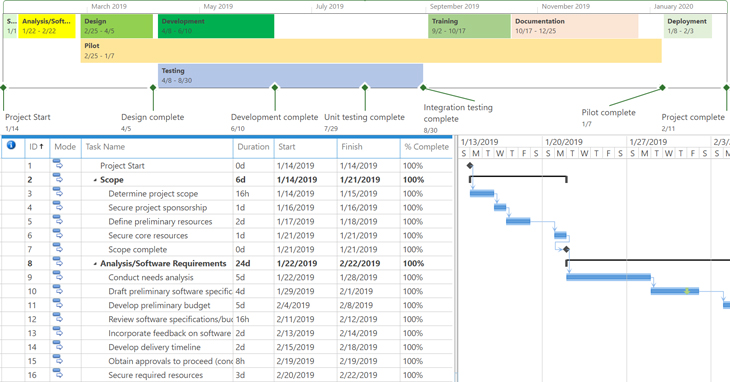Click the mode icon for Define preliminary resources
Image resolution: width=730 pixels, height=382 pixels.
pos(58,220)
